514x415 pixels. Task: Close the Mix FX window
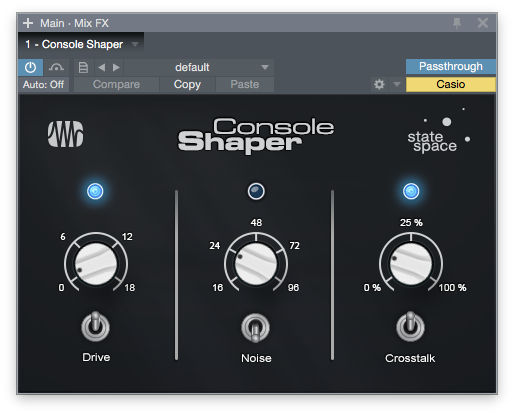[483, 23]
